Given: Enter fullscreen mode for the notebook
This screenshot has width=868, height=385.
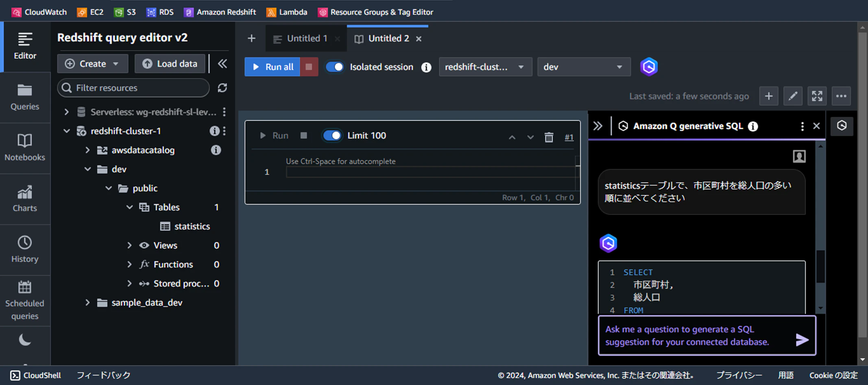Looking at the screenshot, I should tap(817, 96).
